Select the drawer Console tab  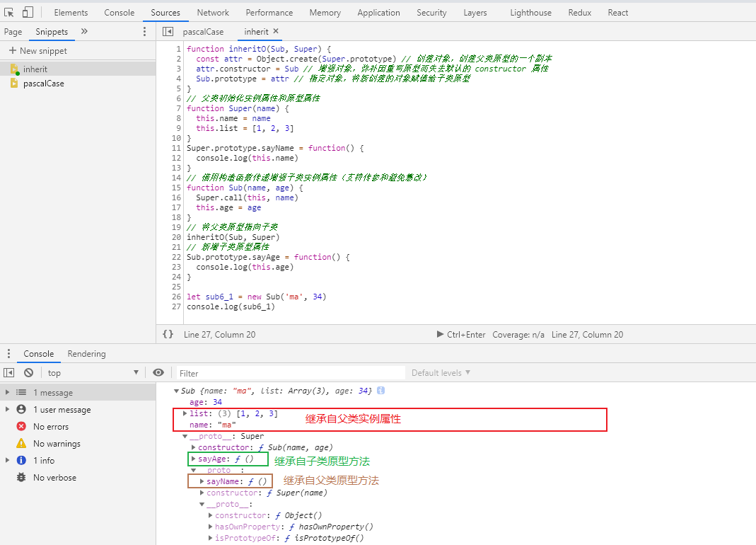click(x=39, y=354)
